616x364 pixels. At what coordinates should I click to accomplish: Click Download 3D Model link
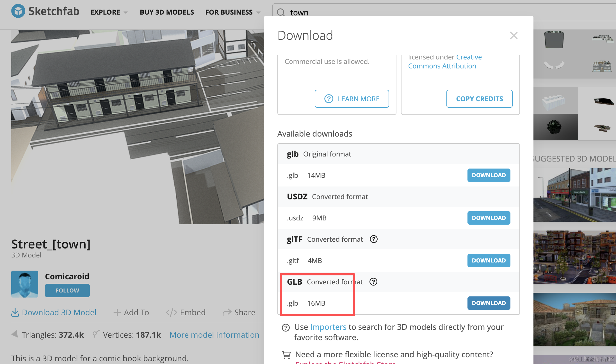54,312
